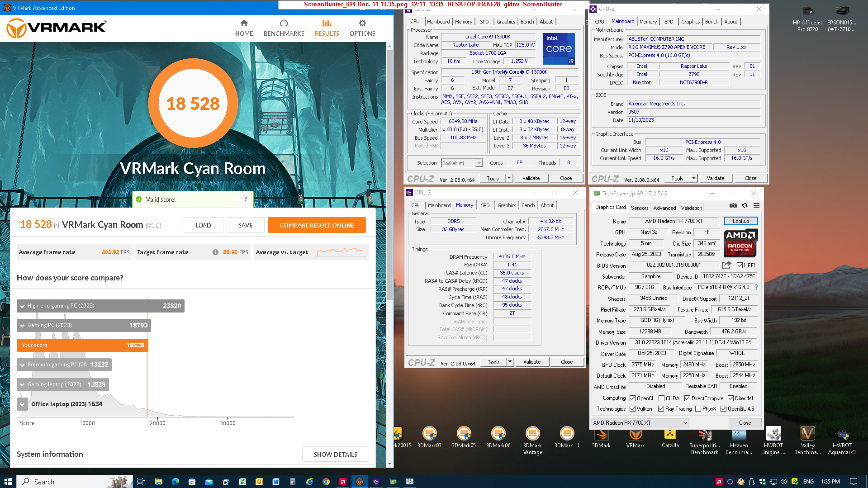Viewport: 868px width, 488px height.
Task: Click the valid score help question mark
Action: click(x=245, y=199)
